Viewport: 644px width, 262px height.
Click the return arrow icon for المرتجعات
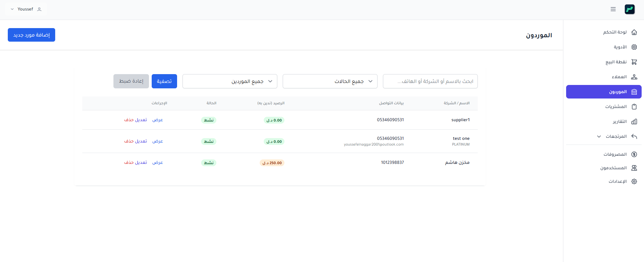tap(634, 136)
